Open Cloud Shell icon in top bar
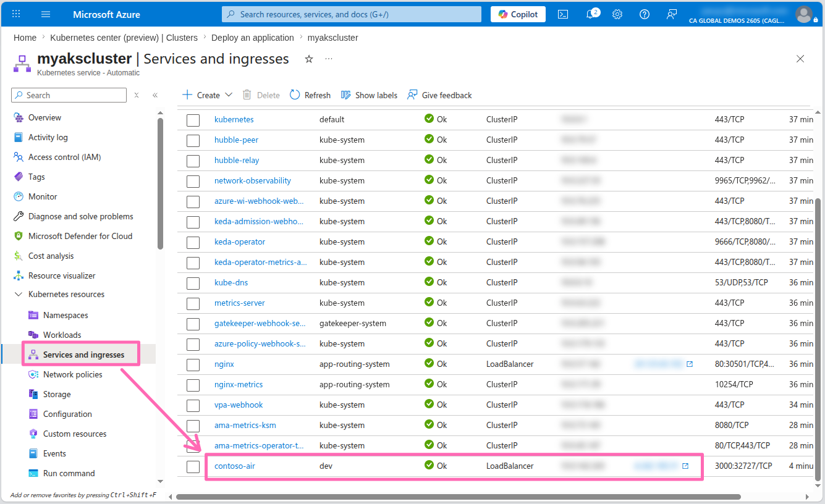Image resolution: width=825 pixels, height=504 pixels. [563, 14]
